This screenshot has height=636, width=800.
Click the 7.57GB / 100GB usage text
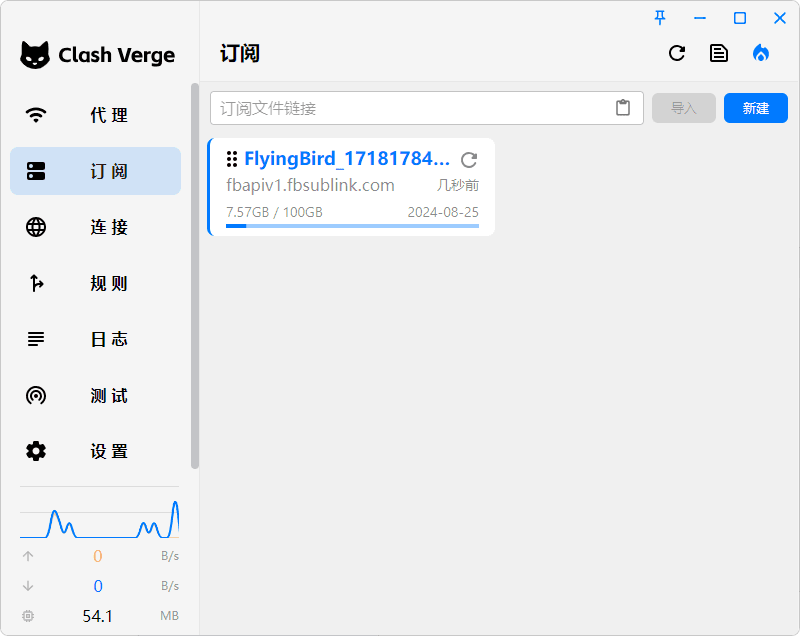(274, 212)
